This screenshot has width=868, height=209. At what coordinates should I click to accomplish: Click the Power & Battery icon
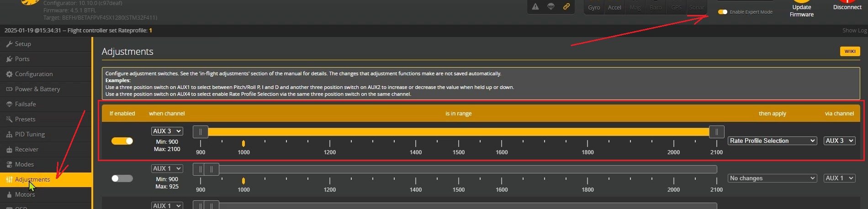click(x=9, y=89)
